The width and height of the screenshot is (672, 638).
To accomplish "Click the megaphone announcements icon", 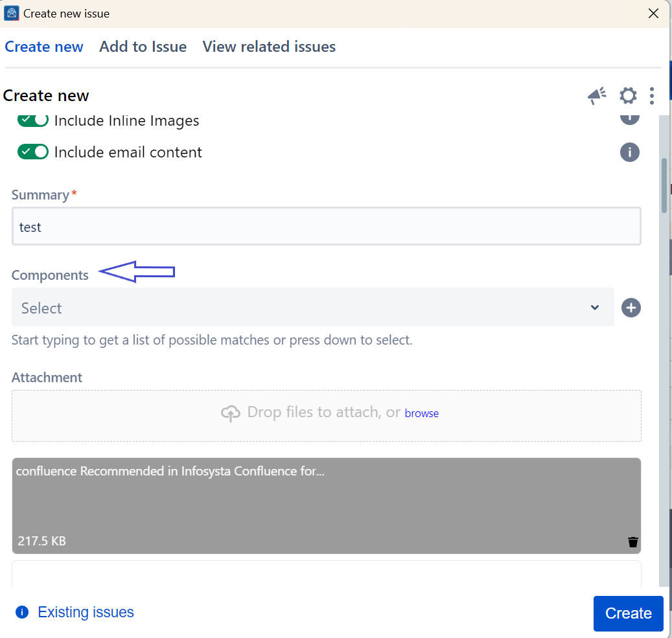I will tap(596, 96).
